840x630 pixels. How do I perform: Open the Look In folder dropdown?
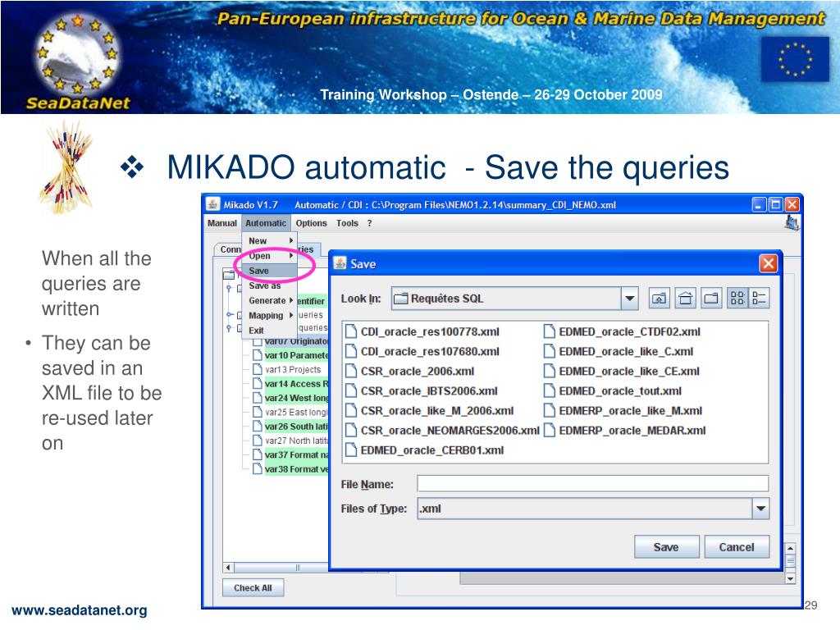coord(630,299)
